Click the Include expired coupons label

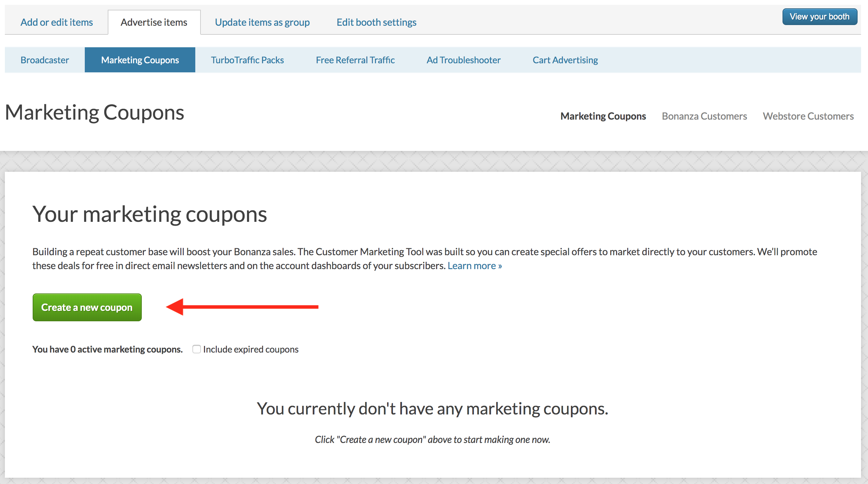click(x=251, y=349)
